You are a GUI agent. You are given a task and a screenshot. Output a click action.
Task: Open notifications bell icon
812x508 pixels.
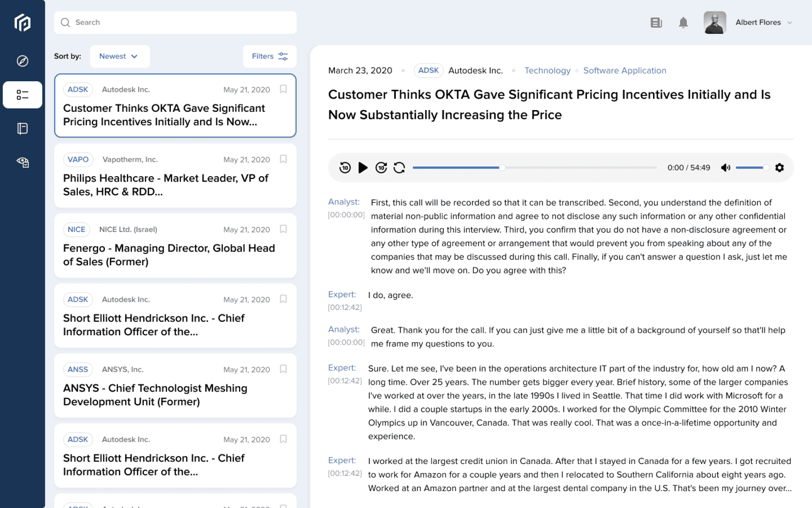(683, 22)
